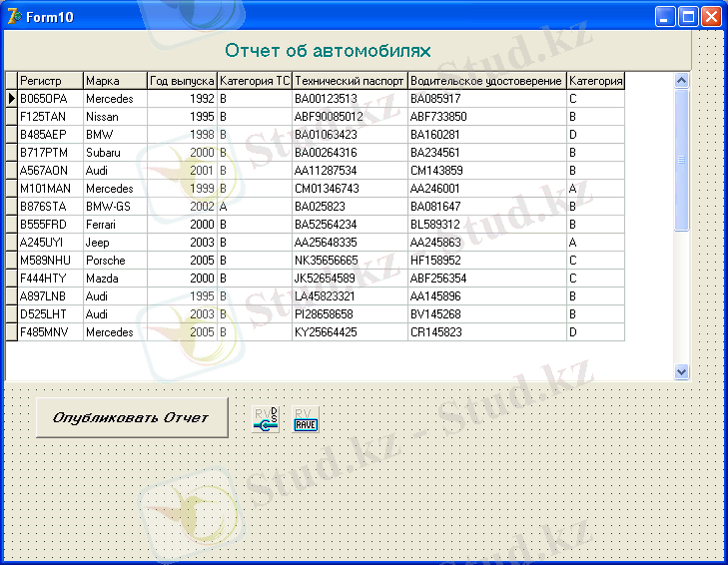The width and height of the screenshot is (728, 565).
Task: Click the vertical scrollbar thumb
Action: tap(682, 160)
